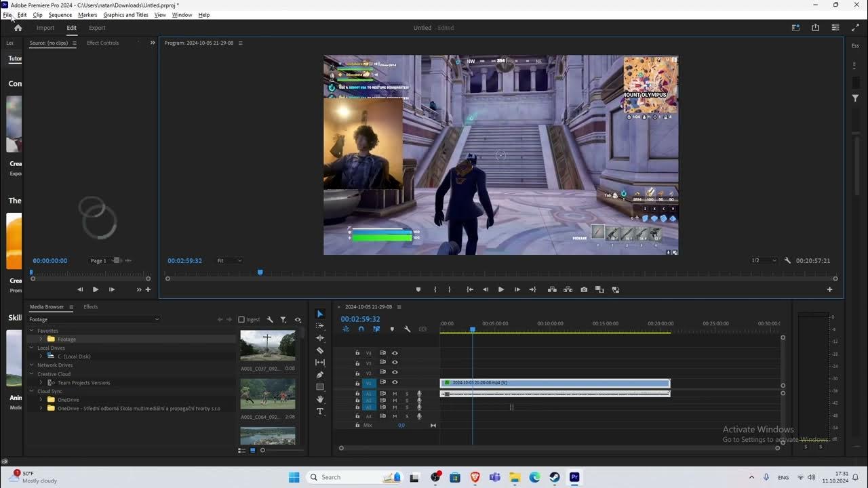Viewport: 868px width, 488px height.
Task: Tick the Ingest checkbox
Action: (x=241, y=319)
